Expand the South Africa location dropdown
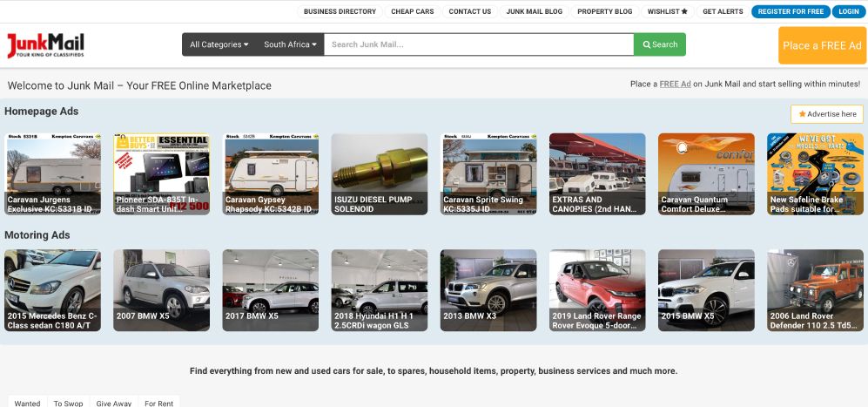This screenshot has width=868, height=407. (x=290, y=44)
